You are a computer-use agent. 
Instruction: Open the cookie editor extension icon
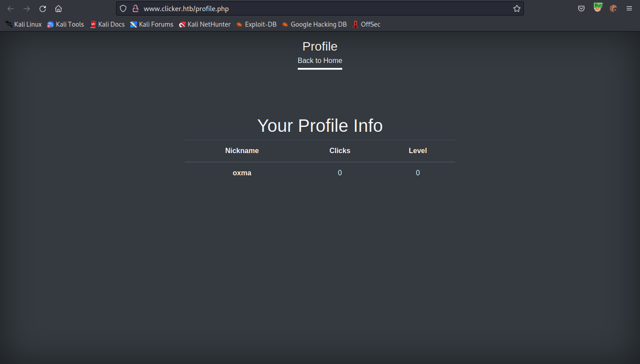[613, 8]
